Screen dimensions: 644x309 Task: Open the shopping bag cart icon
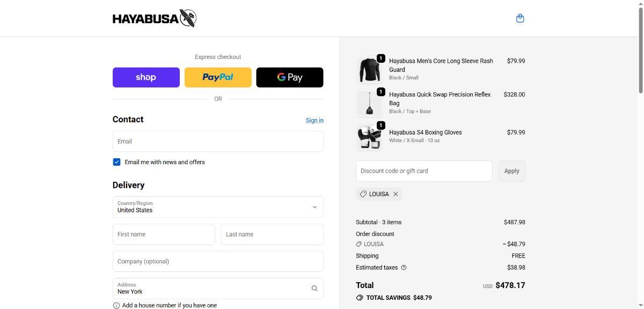click(519, 18)
